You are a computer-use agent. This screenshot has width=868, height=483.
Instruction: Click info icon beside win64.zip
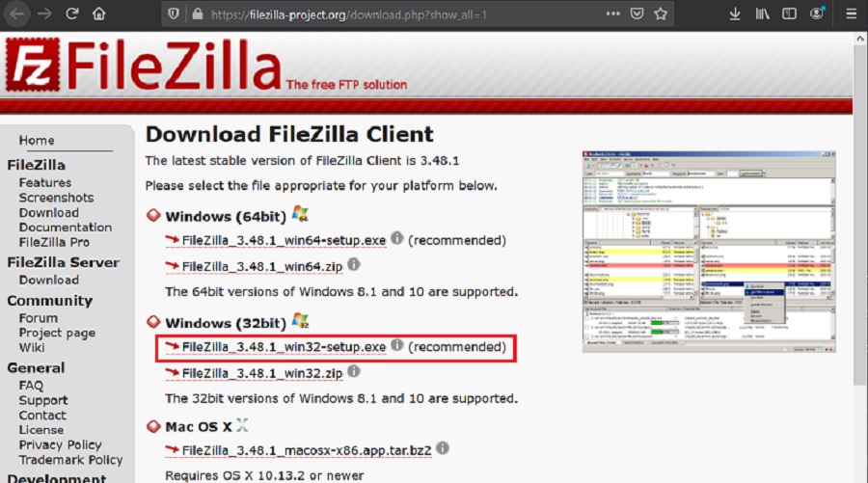(x=354, y=264)
